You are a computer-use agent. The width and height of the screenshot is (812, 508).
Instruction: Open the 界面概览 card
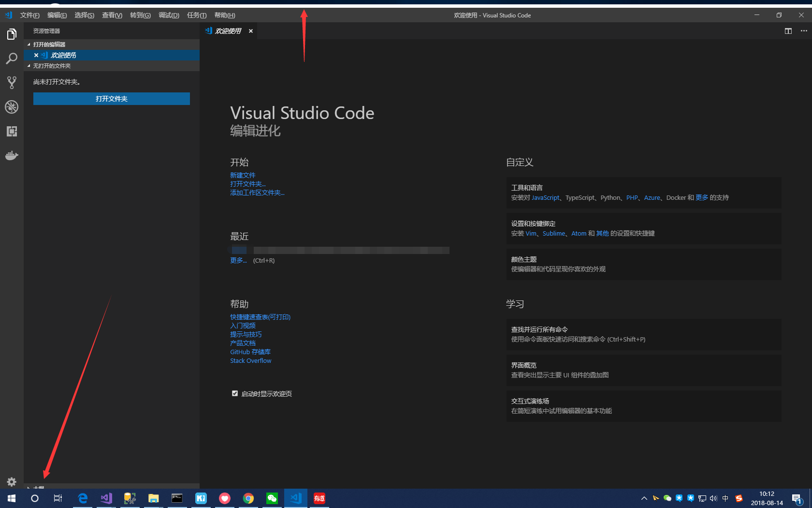point(644,370)
